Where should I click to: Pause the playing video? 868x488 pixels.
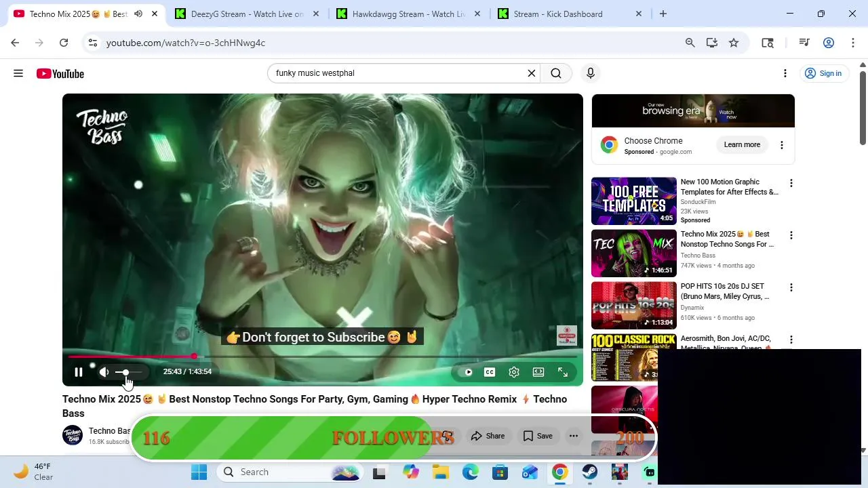[79, 371]
